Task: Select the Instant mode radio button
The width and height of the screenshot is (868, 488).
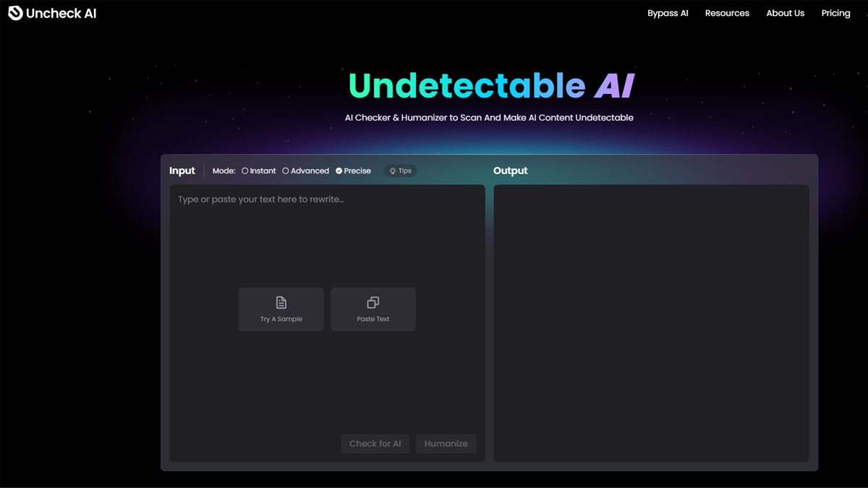Action: (245, 171)
